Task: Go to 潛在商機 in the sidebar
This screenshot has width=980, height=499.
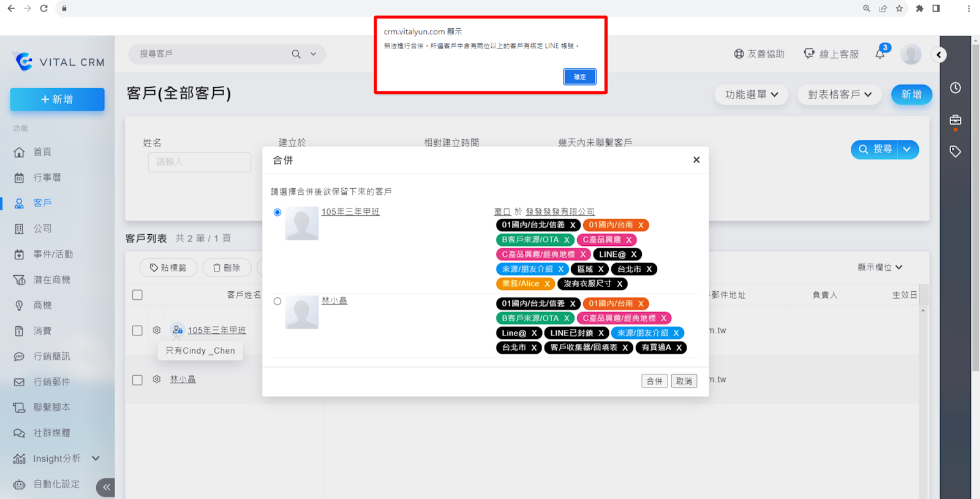Action: coord(51,280)
